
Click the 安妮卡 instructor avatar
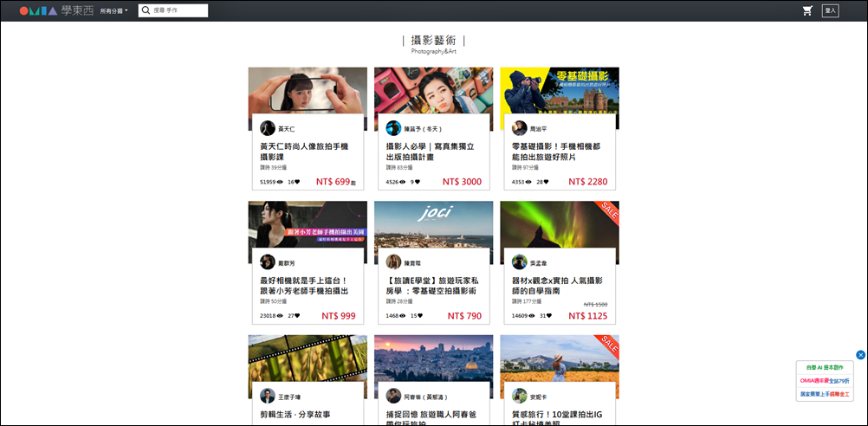click(x=519, y=396)
